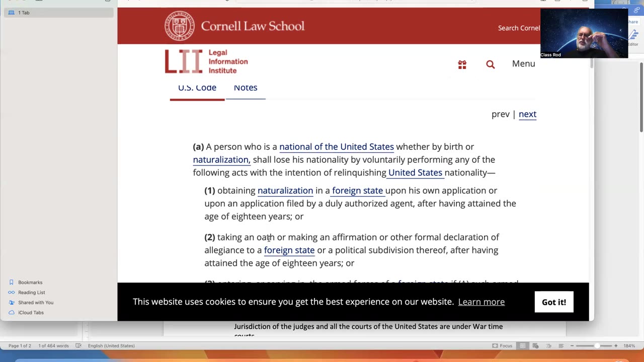Click the Shared with You people icon
Viewport: 644px width, 362px height.
coord(12,303)
